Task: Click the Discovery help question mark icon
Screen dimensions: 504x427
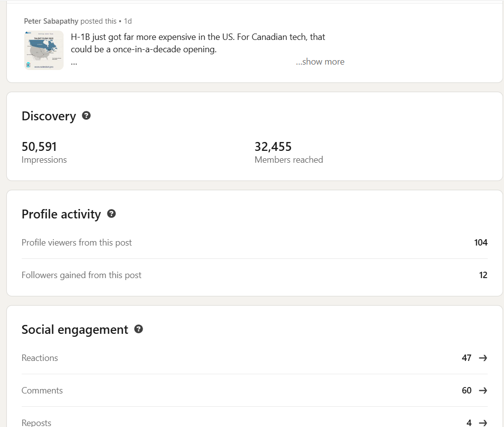Action: (x=86, y=116)
